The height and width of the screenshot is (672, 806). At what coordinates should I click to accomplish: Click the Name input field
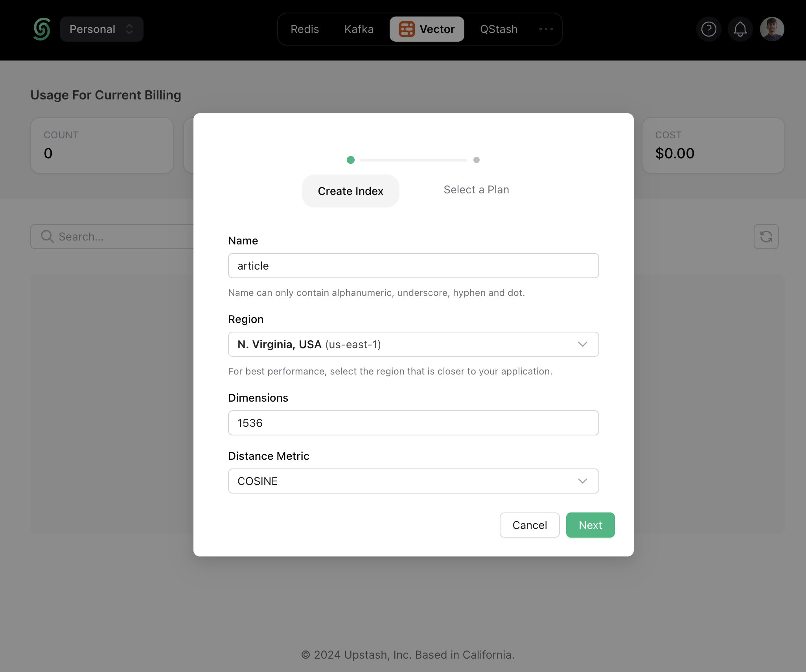pos(413,265)
